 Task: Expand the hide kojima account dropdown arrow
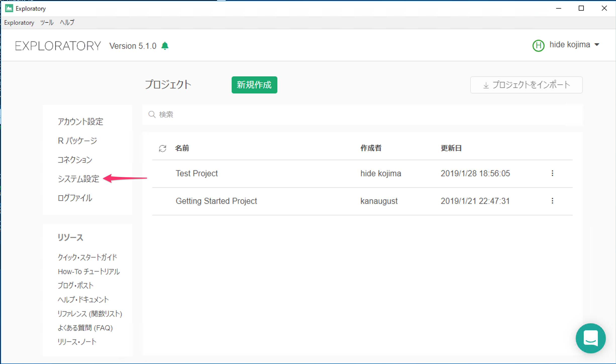point(597,45)
